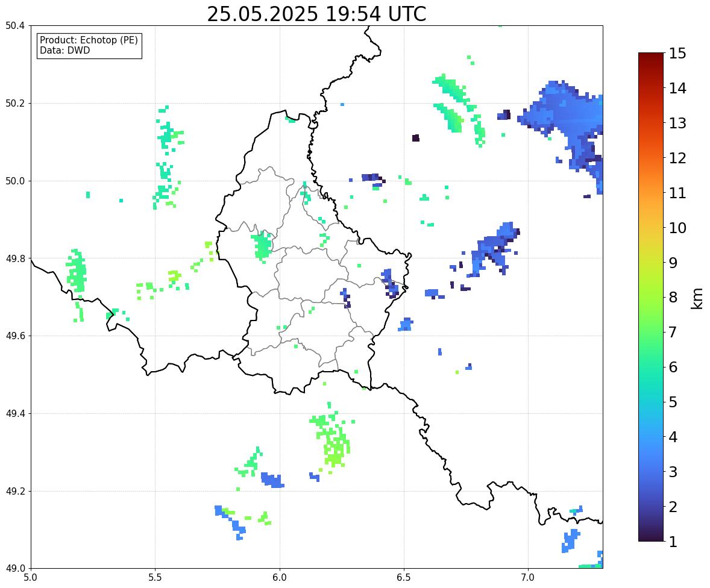This screenshot has width=710, height=588.
Task: Click the latitude label 49.4
Action: point(15,414)
